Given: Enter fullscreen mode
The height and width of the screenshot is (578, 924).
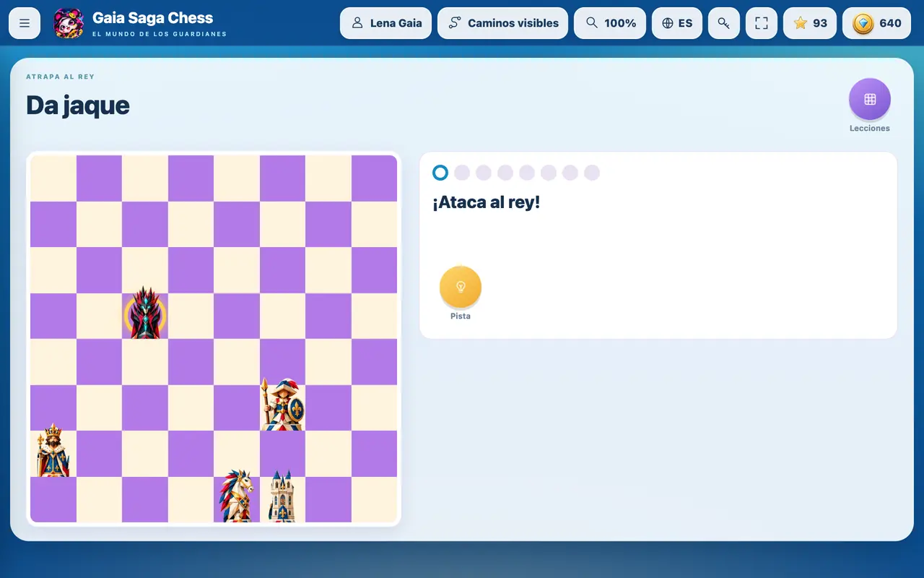Looking at the screenshot, I should [762, 23].
